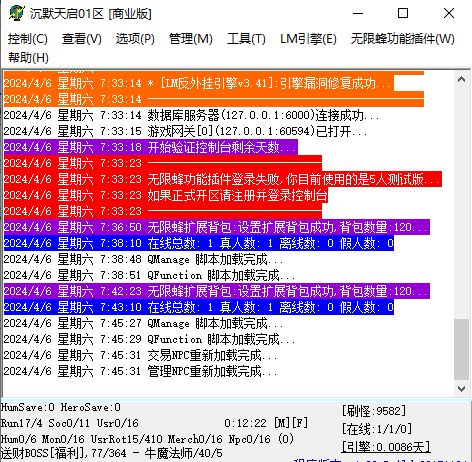The image size is (472, 462).
Task: Select the 7:38:51 QFunction 脚本加载完成 line
Action: click(149, 275)
